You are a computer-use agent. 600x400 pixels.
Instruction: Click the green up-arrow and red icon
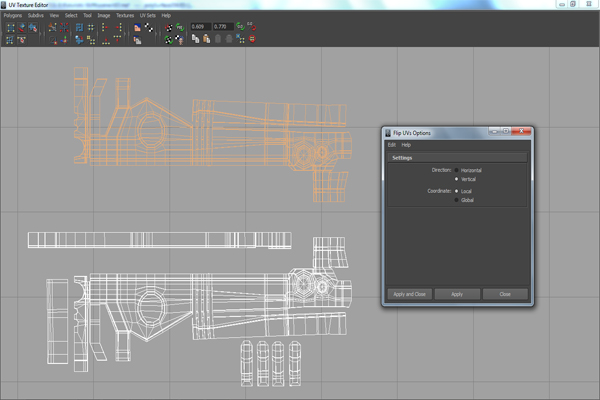pos(64,40)
